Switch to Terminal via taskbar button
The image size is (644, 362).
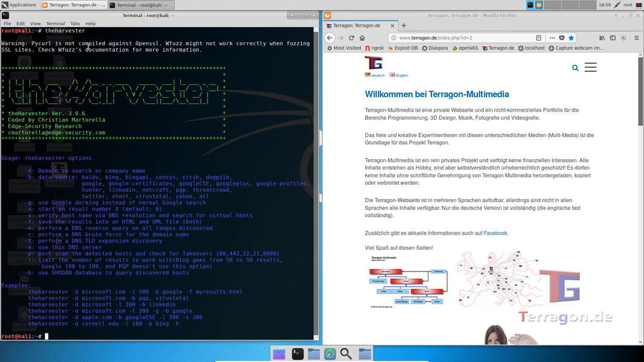[x=141, y=5]
